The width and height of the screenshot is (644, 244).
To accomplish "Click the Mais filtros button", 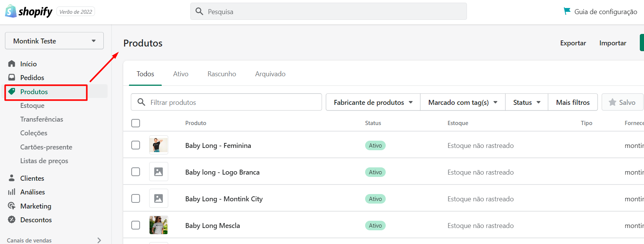I will [x=573, y=102].
